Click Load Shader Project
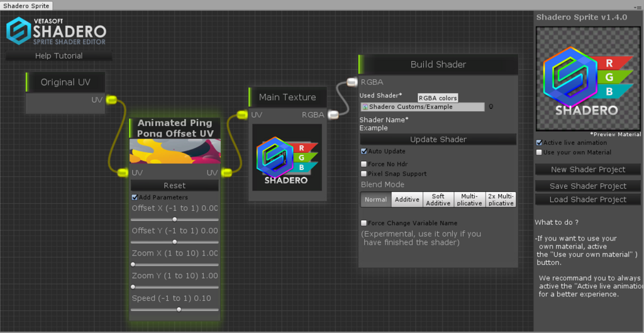The width and height of the screenshot is (644, 333). click(x=588, y=200)
